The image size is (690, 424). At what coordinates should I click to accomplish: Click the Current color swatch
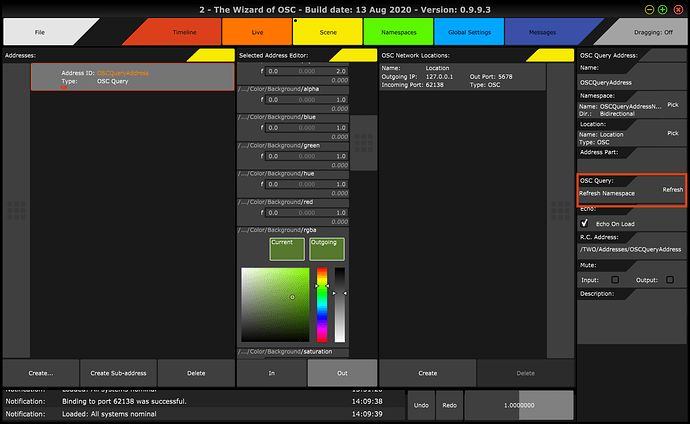(x=287, y=249)
